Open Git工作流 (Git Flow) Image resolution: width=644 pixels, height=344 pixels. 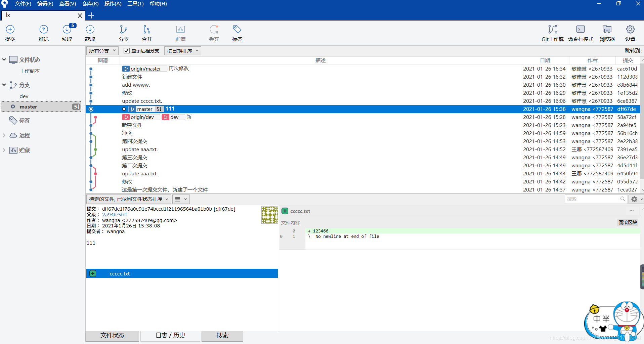point(553,33)
